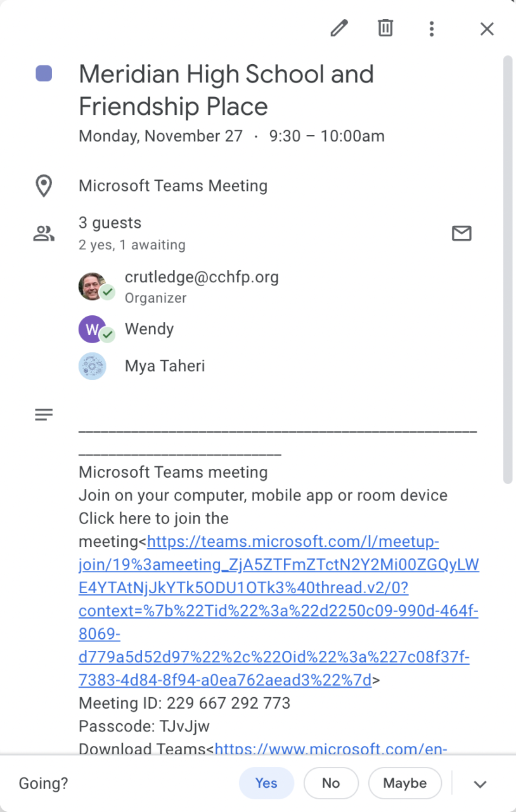Open the three-dot options menu
The image size is (516, 812).
point(432,29)
